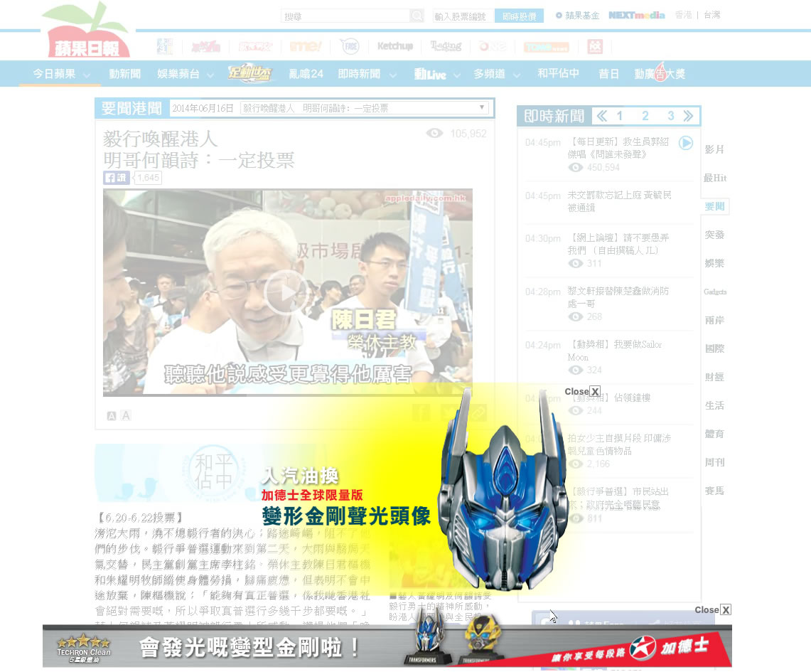Expand the 動Live menu arrow
Screen dimensions: 811x672
[457, 75]
